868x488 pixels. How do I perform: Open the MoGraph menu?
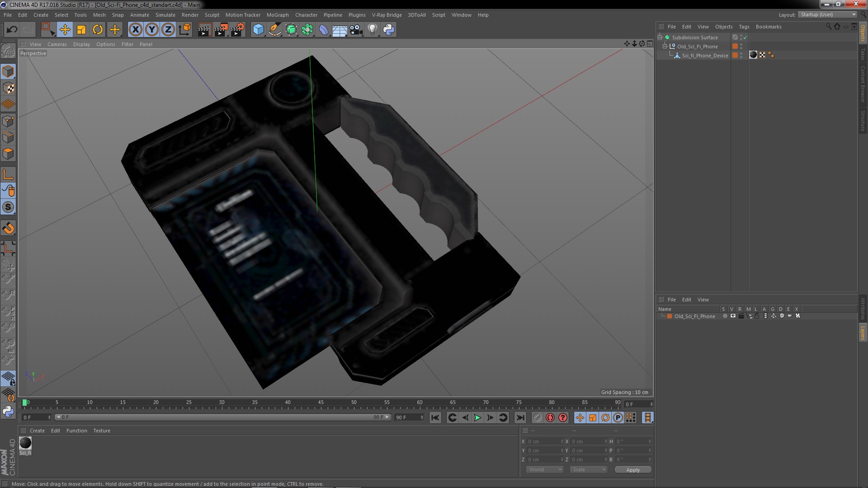[278, 15]
